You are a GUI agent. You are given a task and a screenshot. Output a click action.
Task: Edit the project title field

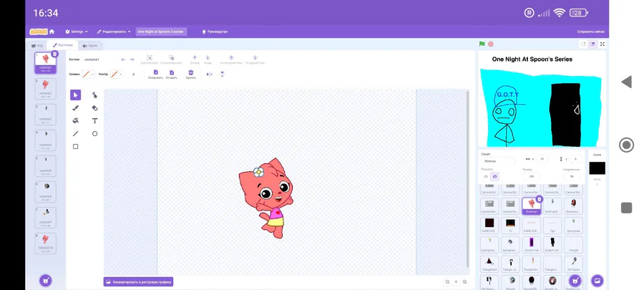tap(162, 32)
